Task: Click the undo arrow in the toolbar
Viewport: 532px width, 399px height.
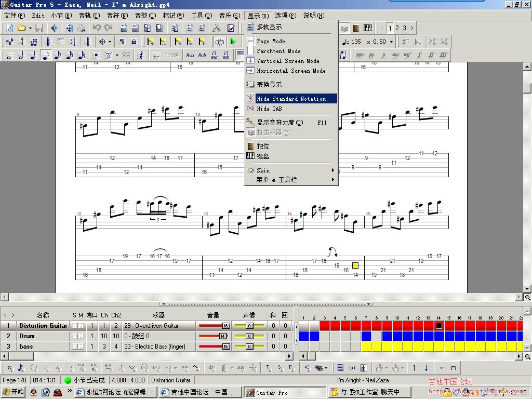Action: click(x=97, y=28)
